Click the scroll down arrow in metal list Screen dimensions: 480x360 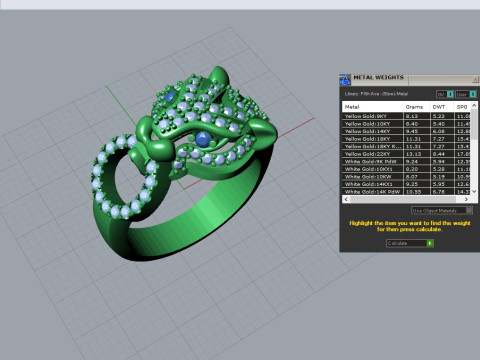[474, 192]
